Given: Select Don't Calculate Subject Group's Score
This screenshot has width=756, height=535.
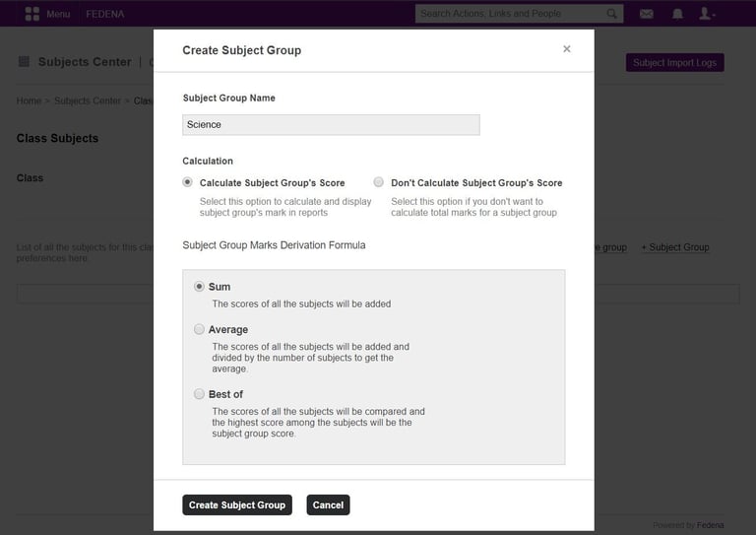Looking at the screenshot, I should click(379, 182).
